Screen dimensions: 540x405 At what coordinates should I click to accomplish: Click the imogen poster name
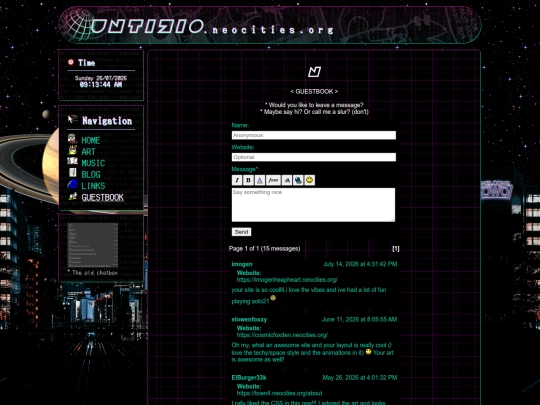click(x=242, y=264)
